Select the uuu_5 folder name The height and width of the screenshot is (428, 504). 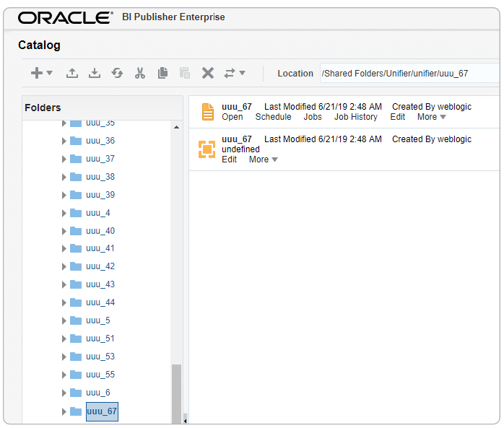[x=98, y=320]
